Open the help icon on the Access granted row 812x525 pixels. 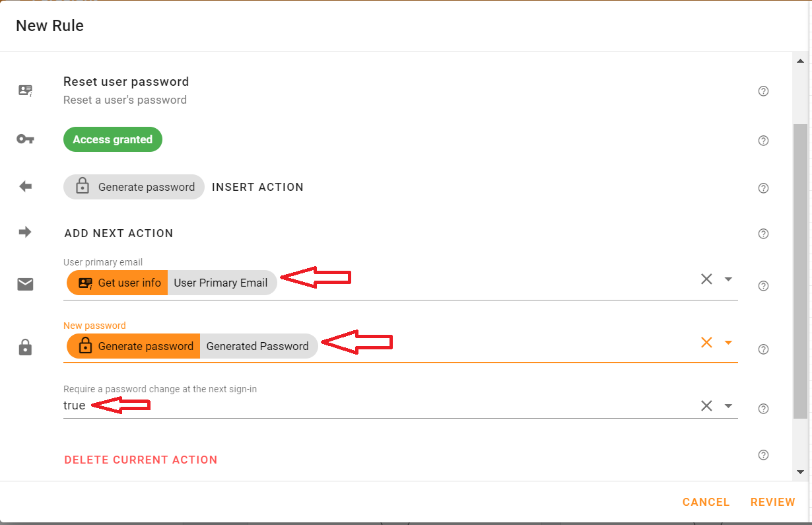pyautogui.click(x=763, y=141)
